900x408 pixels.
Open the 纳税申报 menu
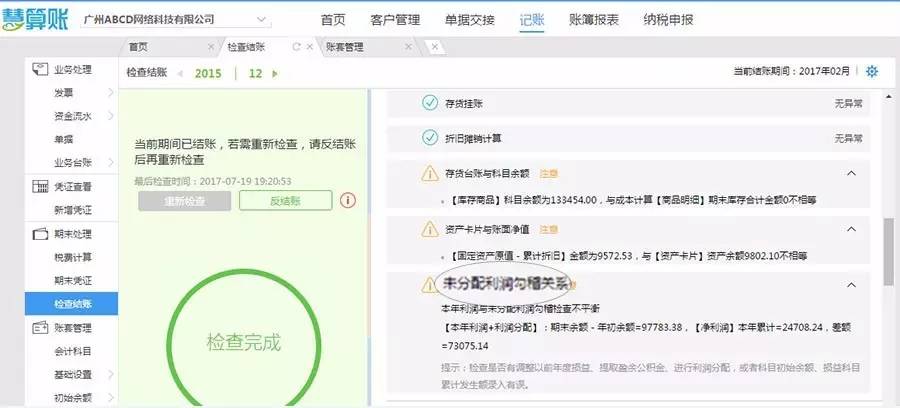[x=668, y=20]
